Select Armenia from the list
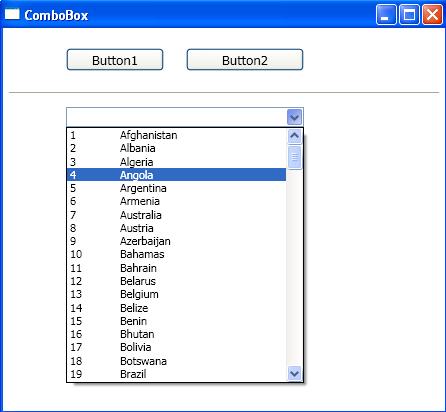Screen dimensions: 446x412 point(176,201)
